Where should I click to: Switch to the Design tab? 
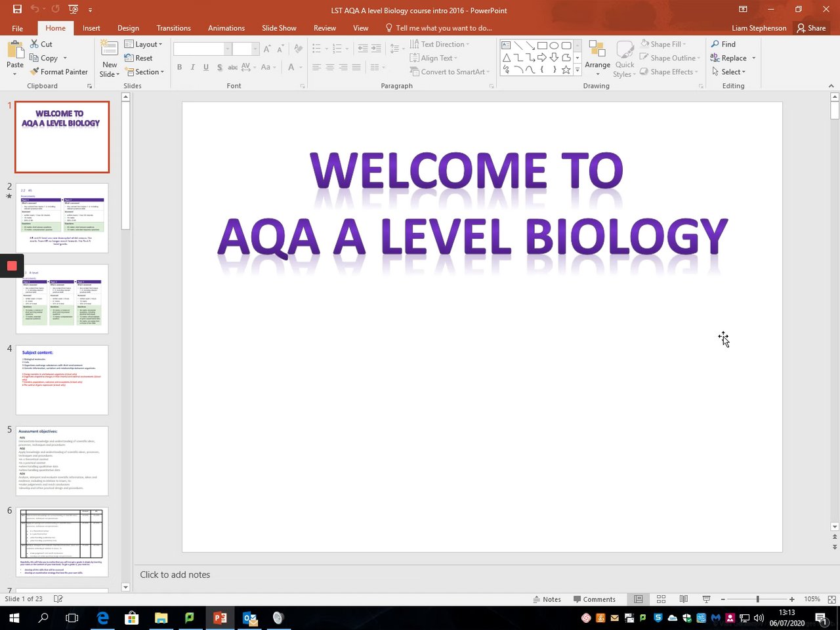[128, 28]
